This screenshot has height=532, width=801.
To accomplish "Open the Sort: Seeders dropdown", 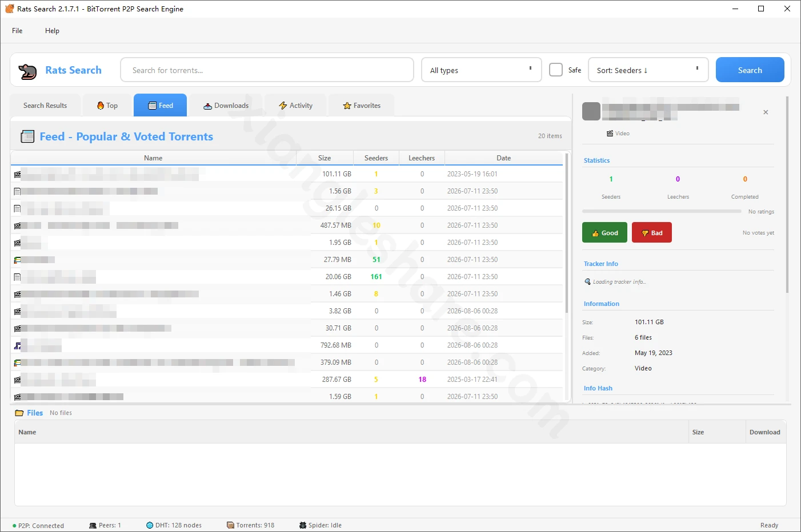I will point(648,70).
